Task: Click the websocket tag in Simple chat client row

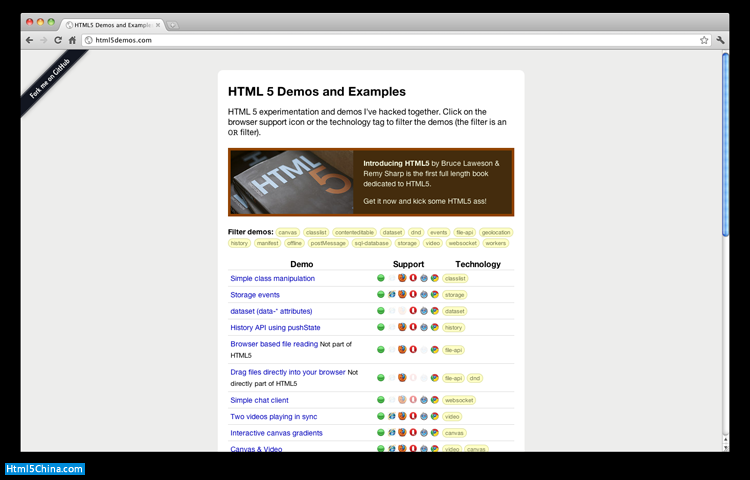Action: coord(459,400)
